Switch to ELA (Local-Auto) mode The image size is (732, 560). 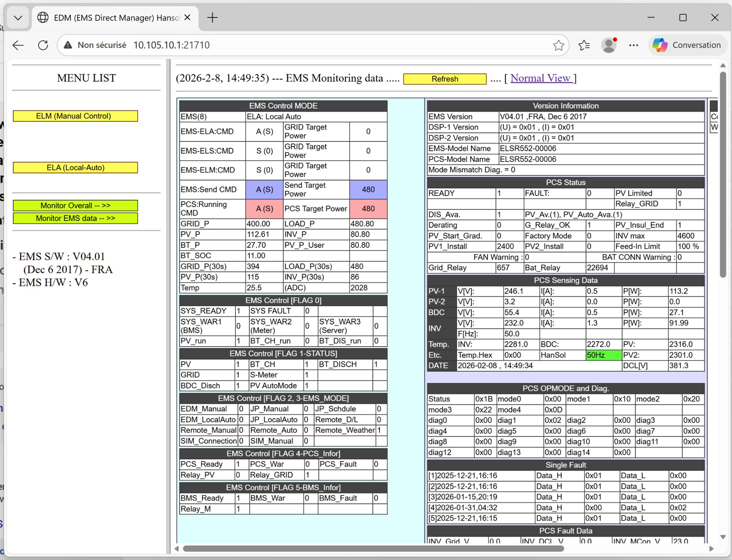click(x=75, y=168)
